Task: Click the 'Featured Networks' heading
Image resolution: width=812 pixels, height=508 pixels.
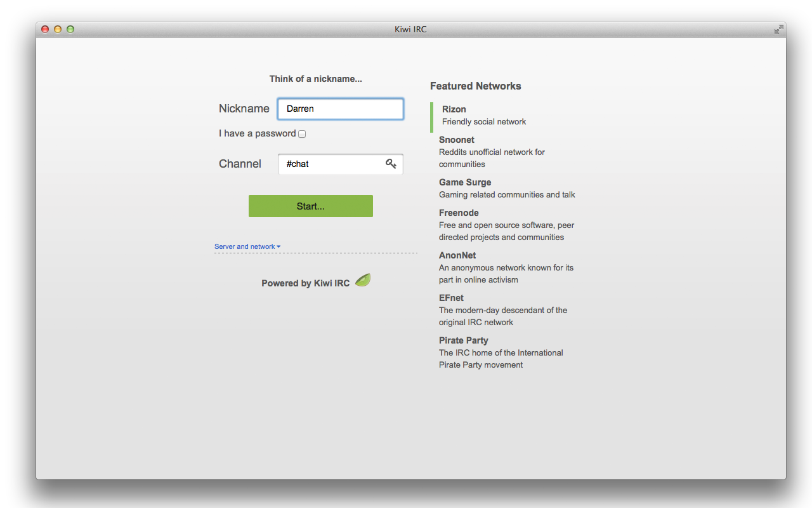Action: [476, 86]
